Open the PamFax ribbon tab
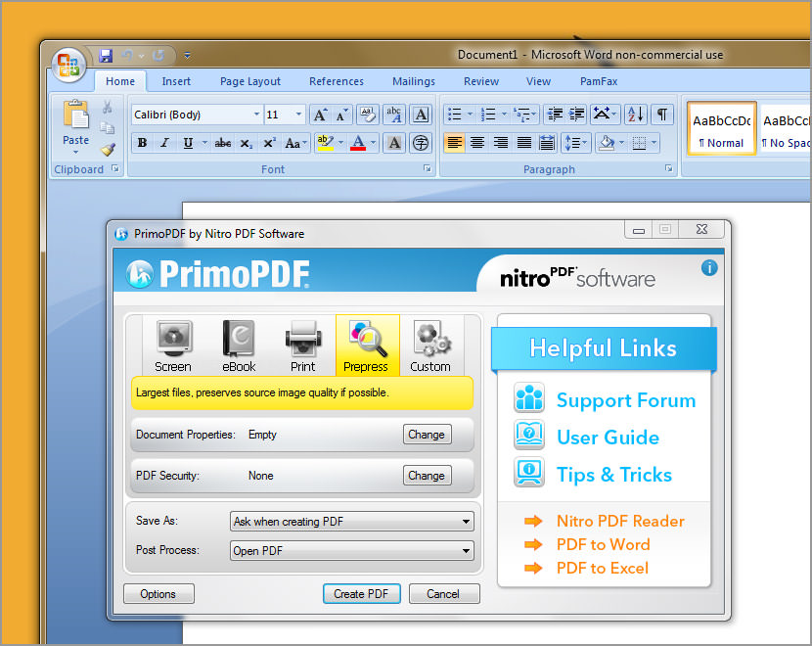This screenshot has width=812, height=646. pyautogui.click(x=598, y=81)
